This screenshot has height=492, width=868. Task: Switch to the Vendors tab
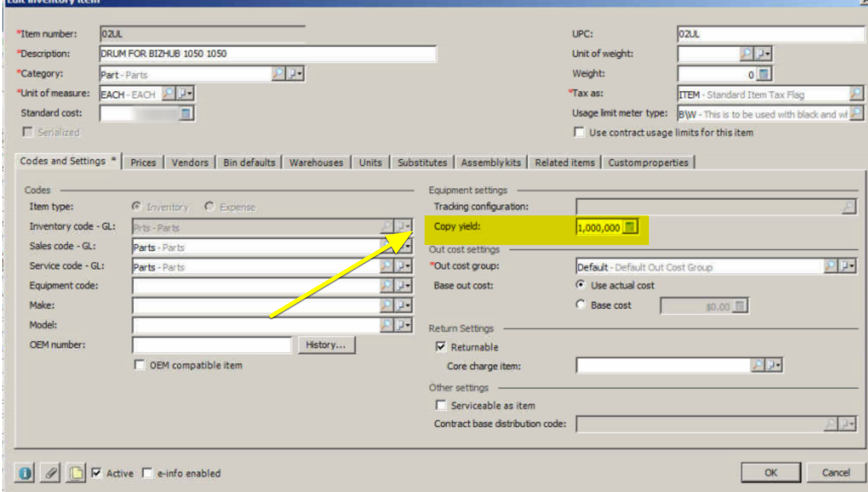tap(190, 162)
